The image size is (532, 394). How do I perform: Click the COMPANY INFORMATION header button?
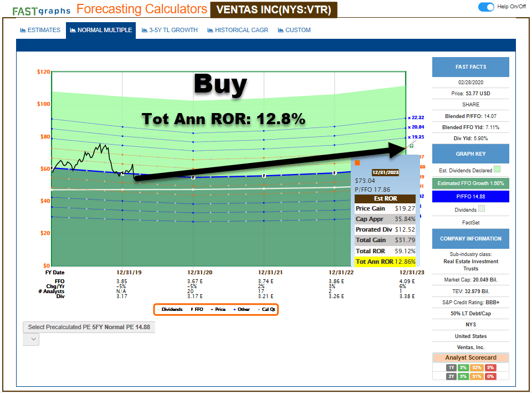[470, 239]
